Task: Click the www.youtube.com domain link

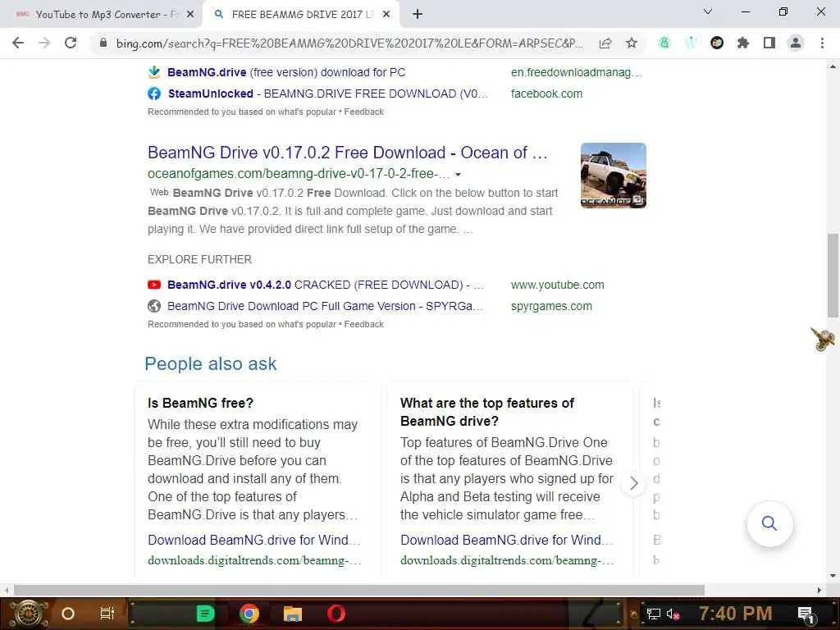Action: coord(557,285)
